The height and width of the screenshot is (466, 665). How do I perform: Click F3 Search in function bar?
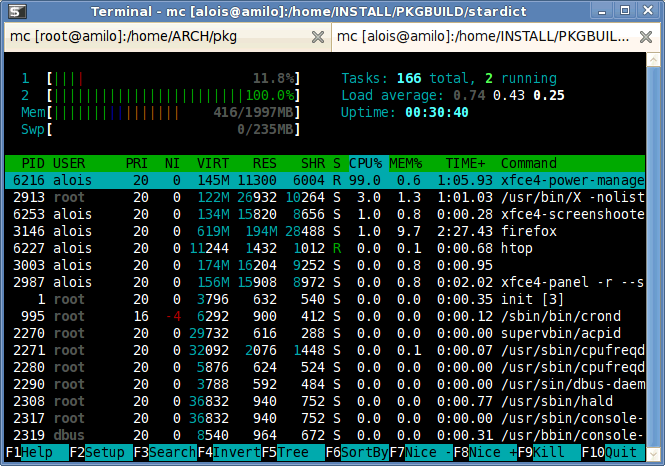[x=163, y=452]
